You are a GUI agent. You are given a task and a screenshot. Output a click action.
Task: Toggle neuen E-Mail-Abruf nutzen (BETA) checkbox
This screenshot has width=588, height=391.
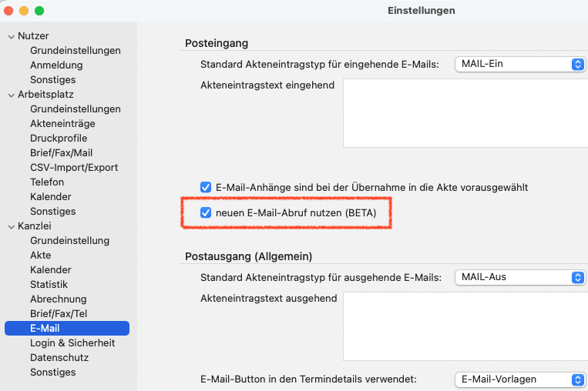coord(206,213)
